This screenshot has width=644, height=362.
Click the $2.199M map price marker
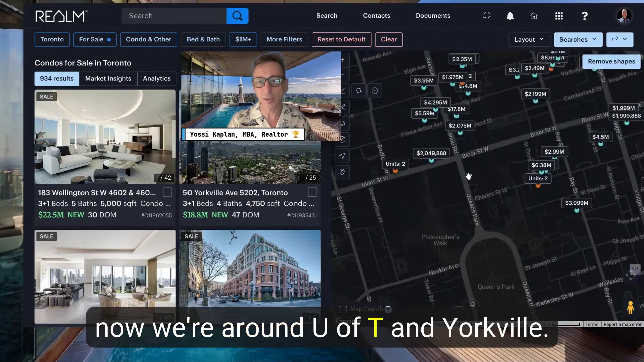point(535,94)
